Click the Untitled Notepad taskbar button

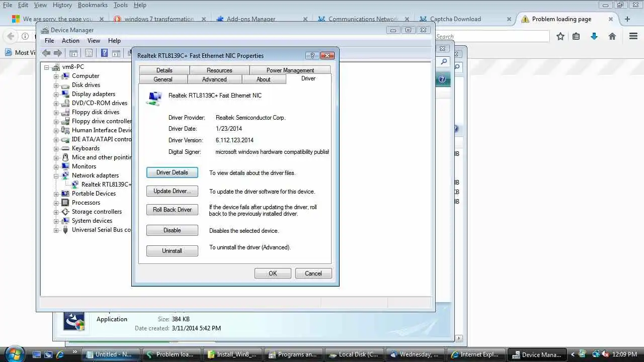(x=110, y=354)
